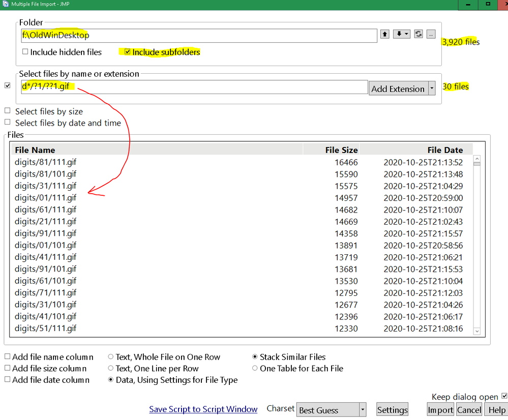Click the Add Extension button
508x420 pixels.
click(398, 88)
